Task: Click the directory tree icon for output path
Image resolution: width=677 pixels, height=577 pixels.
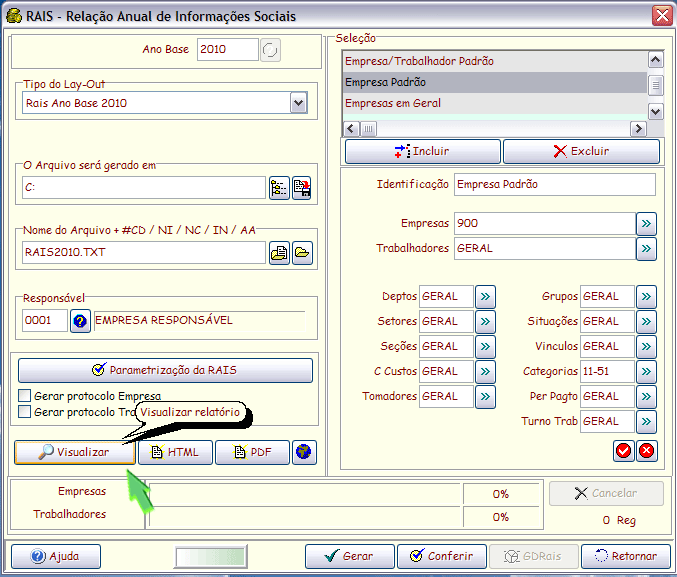Action: coord(279,188)
